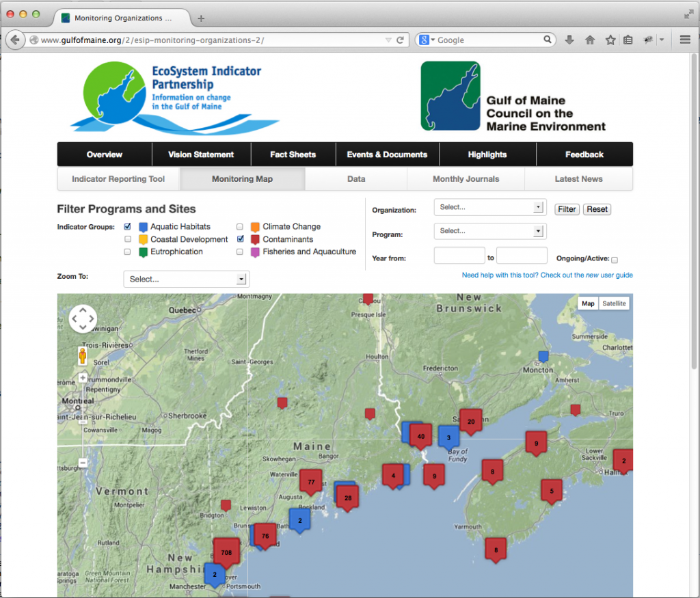Open the blue cluster marker labeled 3
The width and height of the screenshot is (700, 598).
point(448,438)
